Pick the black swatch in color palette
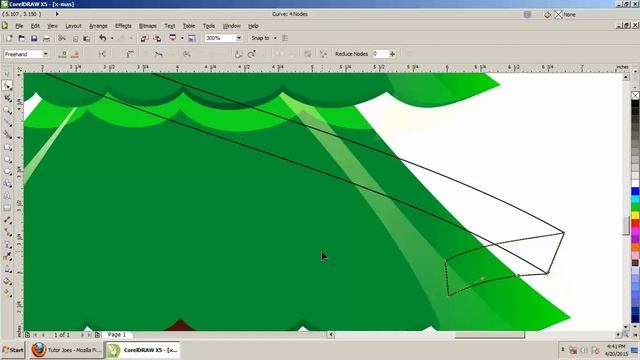 [636, 104]
